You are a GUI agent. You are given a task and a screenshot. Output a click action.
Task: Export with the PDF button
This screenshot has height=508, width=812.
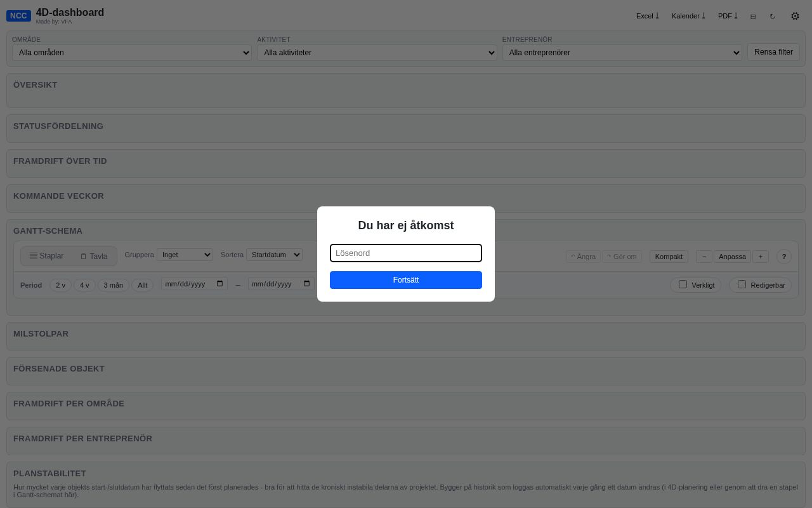coord(728,16)
